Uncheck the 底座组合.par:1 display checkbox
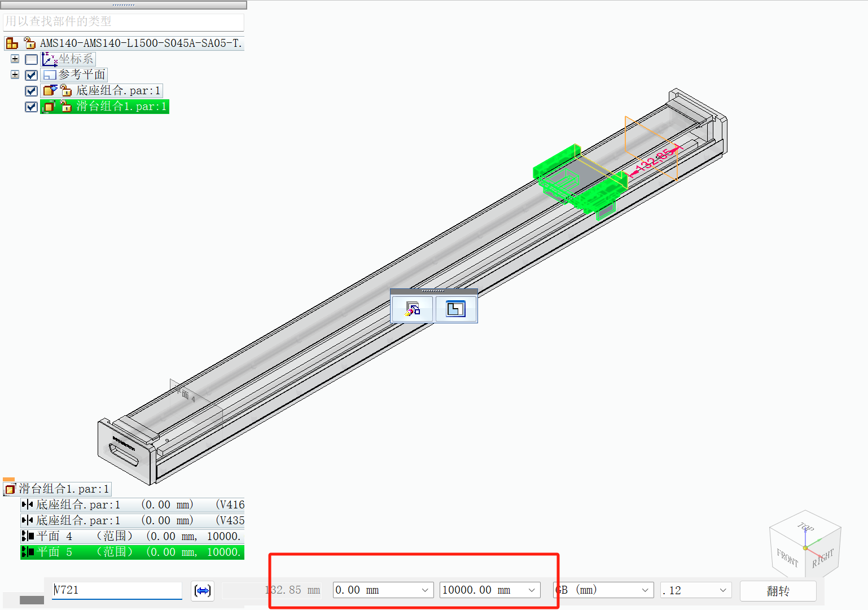The image size is (868, 610). point(32,91)
